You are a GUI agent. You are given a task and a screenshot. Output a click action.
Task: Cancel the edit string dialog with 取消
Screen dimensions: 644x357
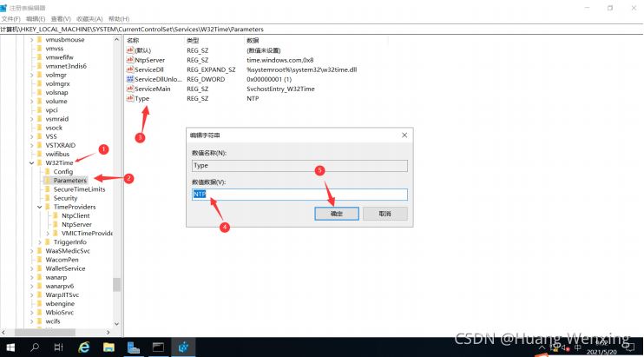coord(384,214)
